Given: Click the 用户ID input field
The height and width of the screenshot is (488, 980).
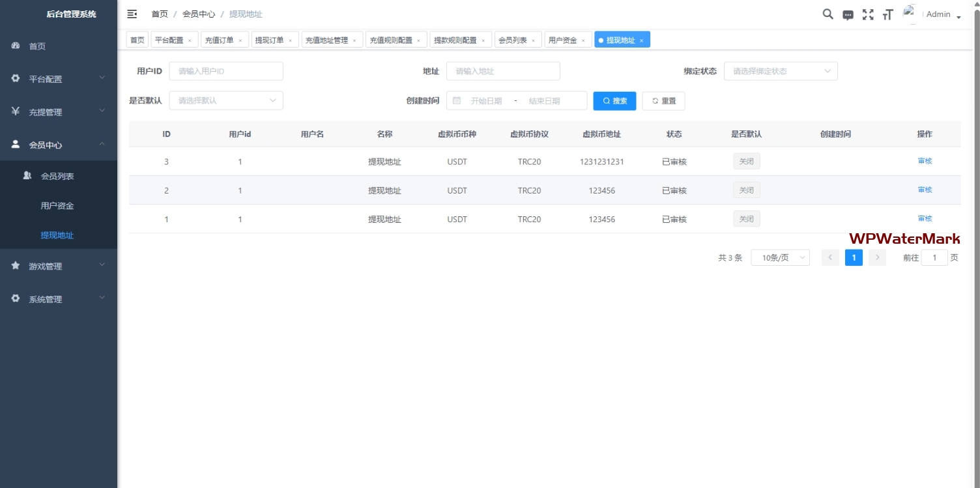Looking at the screenshot, I should coord(226,71).
